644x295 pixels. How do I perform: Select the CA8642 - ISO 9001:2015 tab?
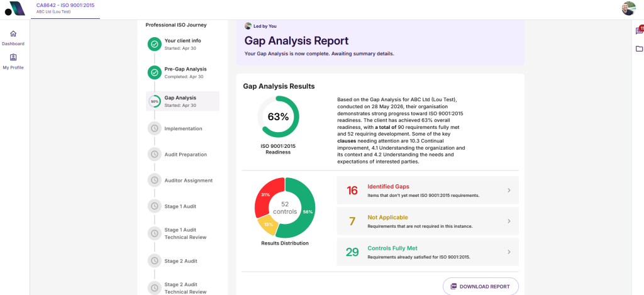65,8
